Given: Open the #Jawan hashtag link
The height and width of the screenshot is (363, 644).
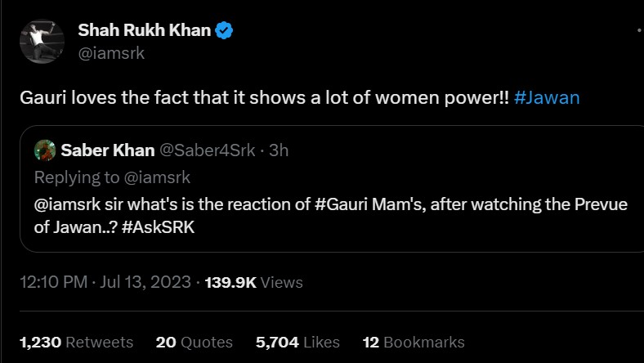Looking at the screenshot, I should (x=547, y=97).
